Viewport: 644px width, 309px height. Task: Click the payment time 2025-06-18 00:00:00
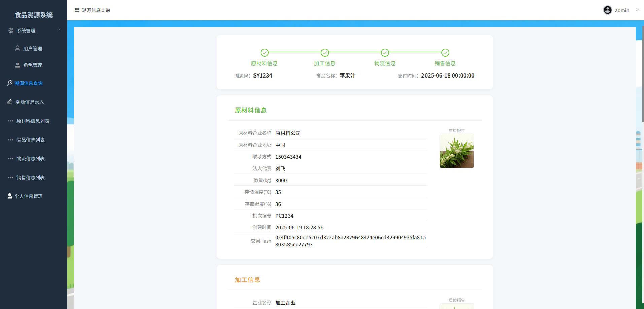click(x=448, y=76)
